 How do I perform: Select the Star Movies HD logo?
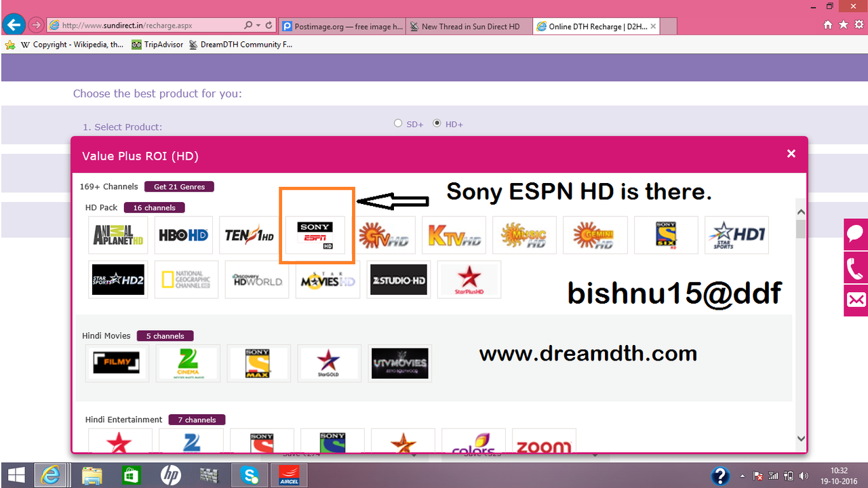point(328,279)
